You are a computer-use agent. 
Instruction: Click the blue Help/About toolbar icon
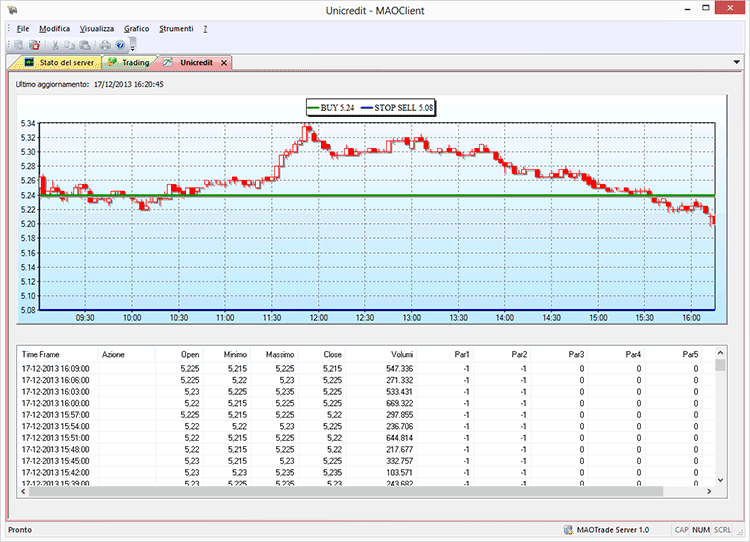pos(120,45)
